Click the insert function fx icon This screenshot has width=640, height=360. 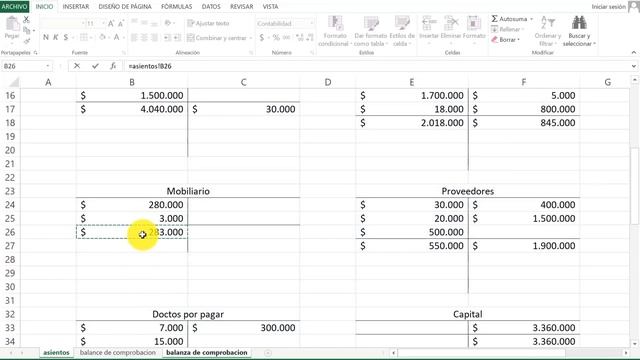(113, 66)
